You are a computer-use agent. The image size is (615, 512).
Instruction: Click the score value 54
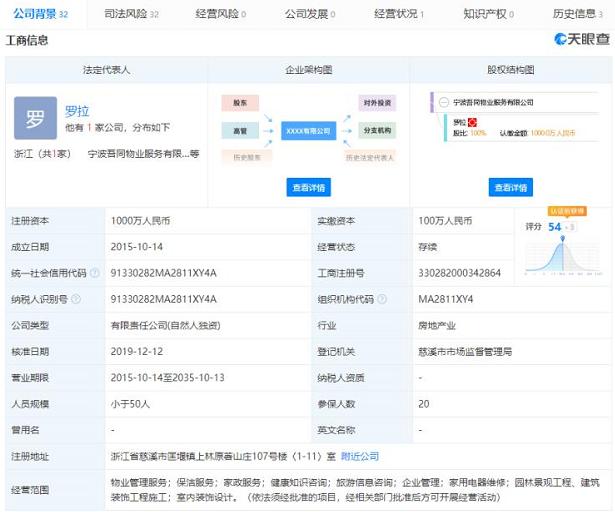click(x=555, y=227)
